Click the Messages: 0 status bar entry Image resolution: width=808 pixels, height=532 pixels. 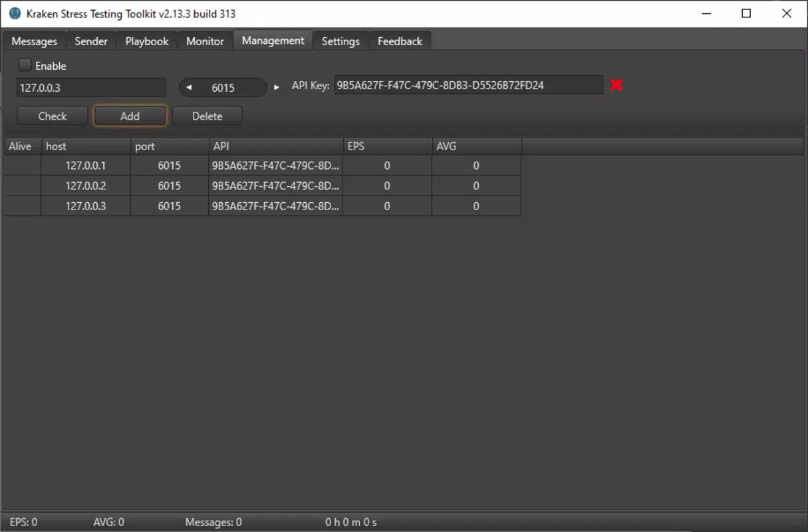(213, 522)
